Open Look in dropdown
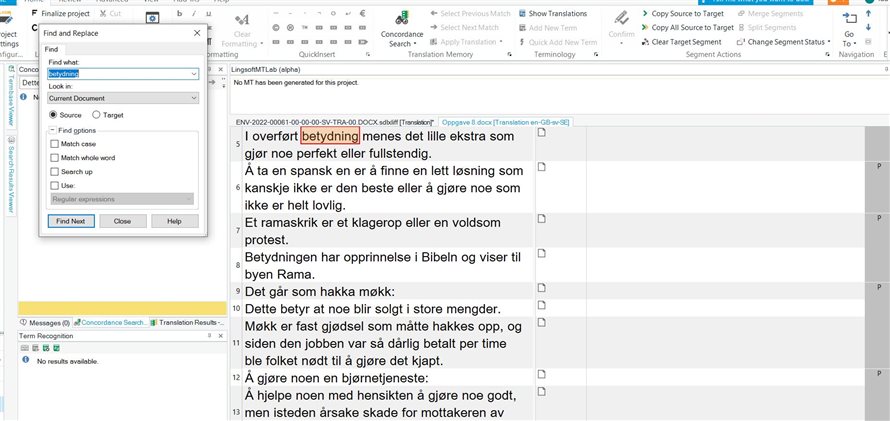The width and height of the screenshot is (890, 421). [x=194, y=98]
